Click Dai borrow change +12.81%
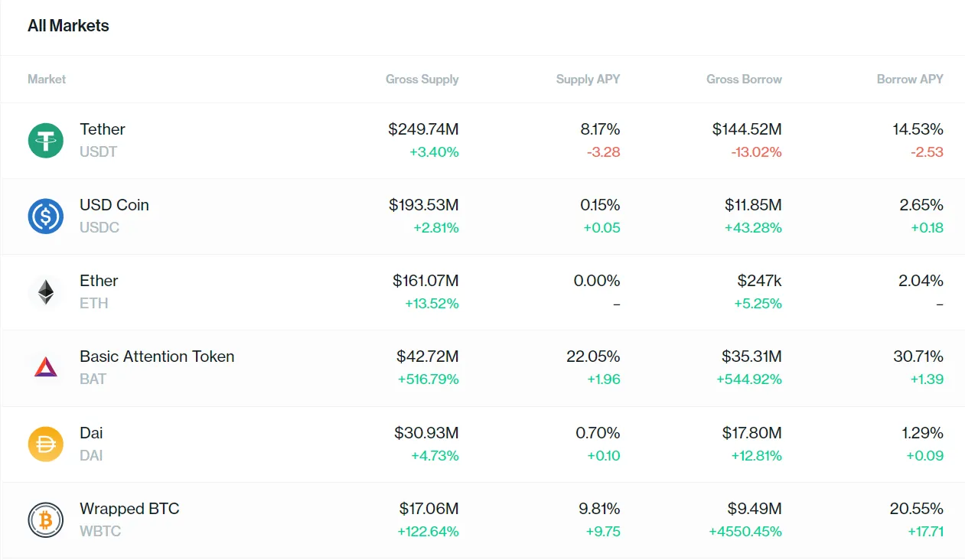965x560 pixels. point(755,455)
